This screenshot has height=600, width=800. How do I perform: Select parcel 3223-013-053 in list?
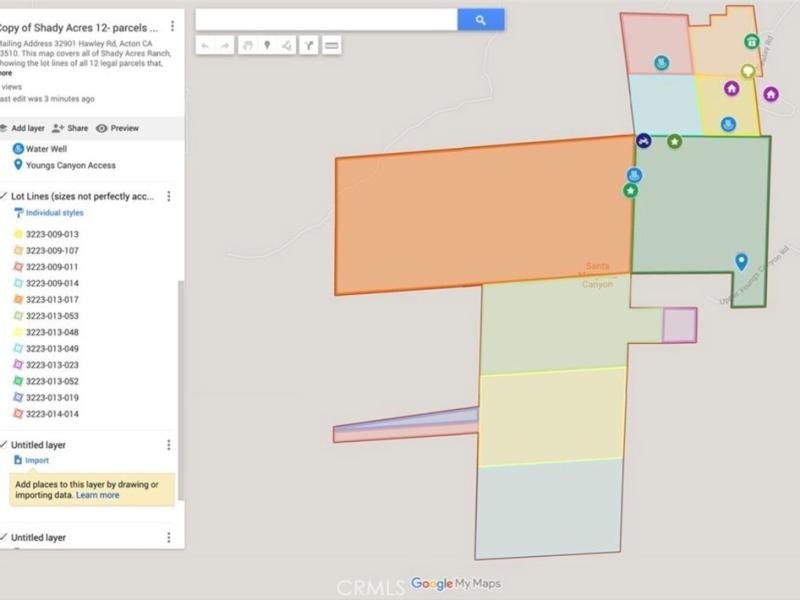click(x=46, y=316)
